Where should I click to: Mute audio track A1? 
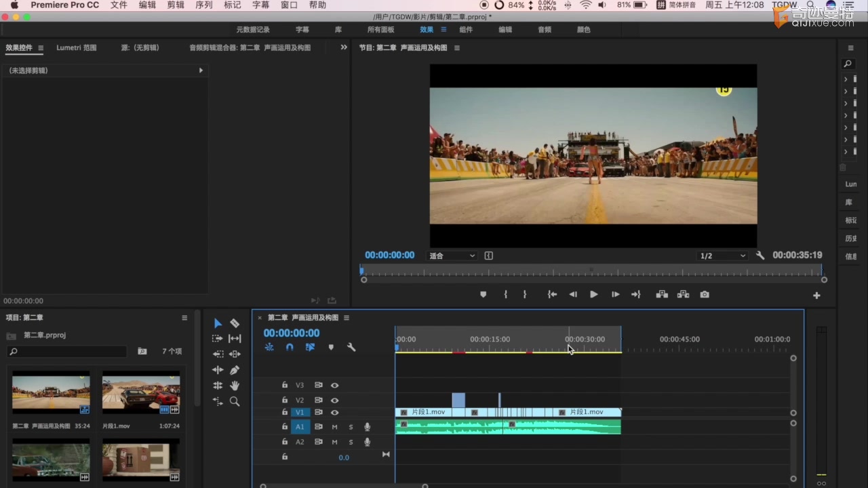tap(334, 427)
